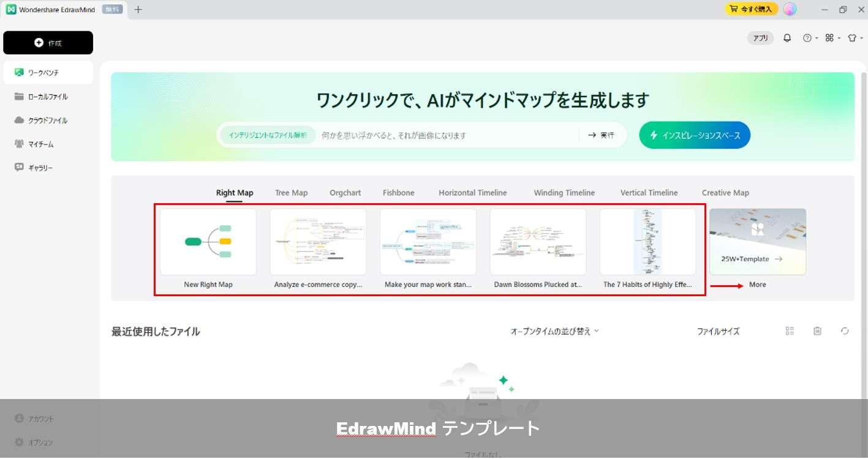Image resolution: width=868 pixels, height=459 pixels.
Task: Click the ワークベンチ sidebar icon
Action: 19,72
